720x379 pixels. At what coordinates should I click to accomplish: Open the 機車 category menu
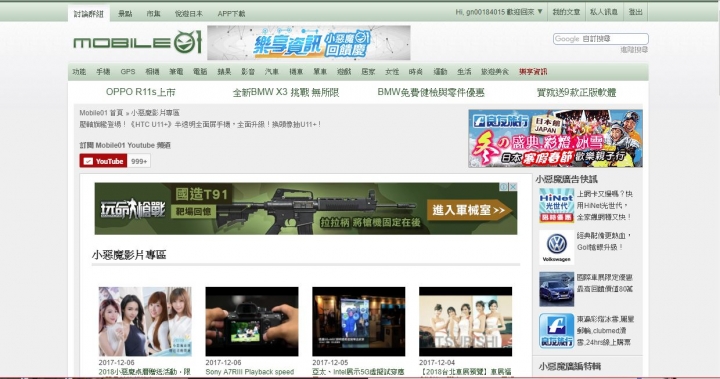point(296,72)
